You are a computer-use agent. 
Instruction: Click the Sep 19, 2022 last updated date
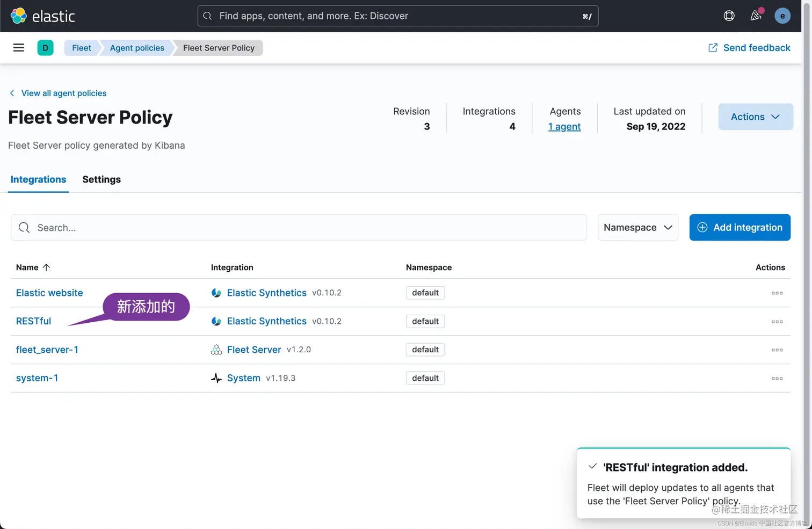[656, 127]
